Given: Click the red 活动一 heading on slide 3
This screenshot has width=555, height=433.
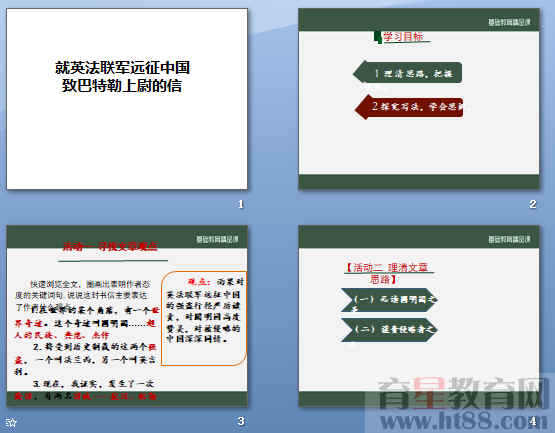Looking at the screenshot, I should [110, 246].
